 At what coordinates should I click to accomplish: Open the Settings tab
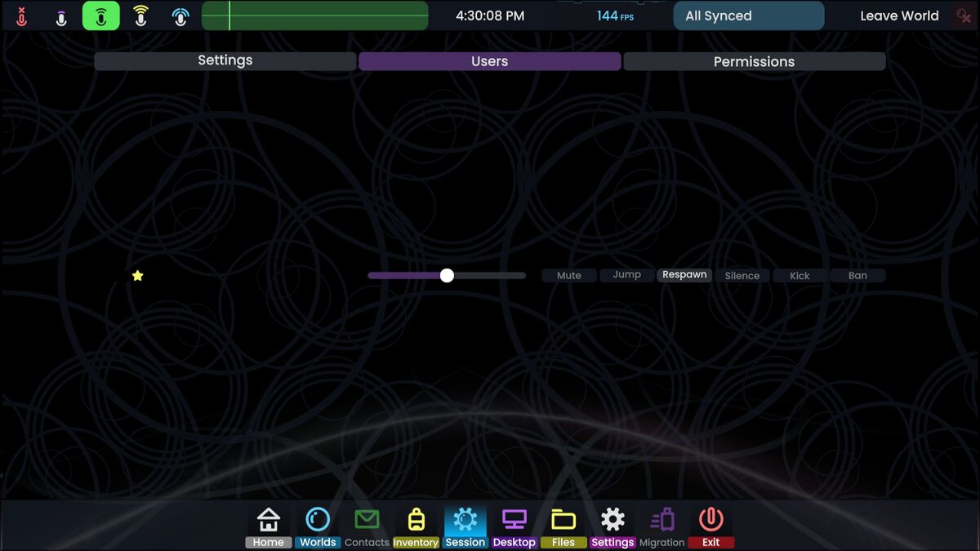point(225,60)
